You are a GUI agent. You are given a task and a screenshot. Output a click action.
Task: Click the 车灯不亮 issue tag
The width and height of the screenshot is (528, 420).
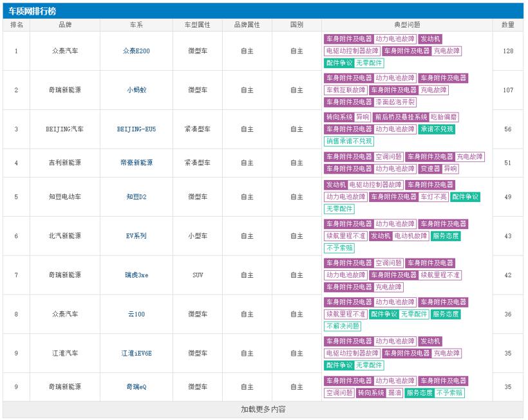(x=433, y=197)
